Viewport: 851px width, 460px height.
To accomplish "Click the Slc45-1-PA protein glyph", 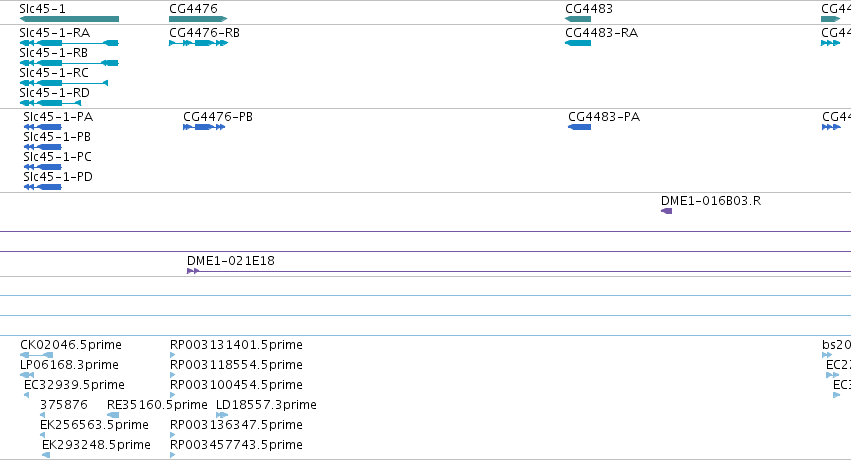I will (43, 127).
